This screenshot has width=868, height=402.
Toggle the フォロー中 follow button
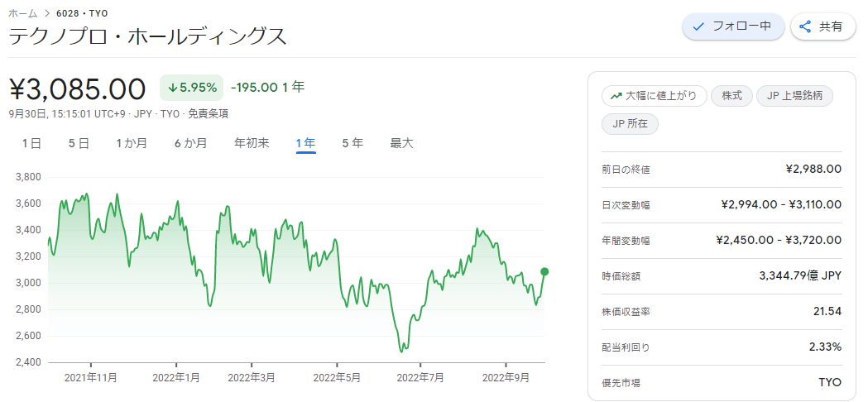point(733,26)
